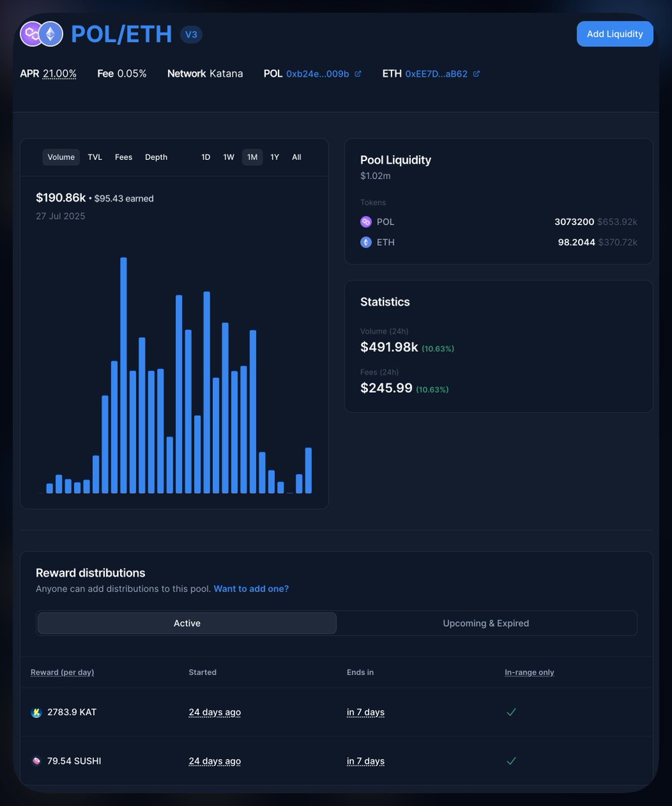Click the V3 version badge
The height and width of the screenshot is (806, 672).
tap(191, 34)
